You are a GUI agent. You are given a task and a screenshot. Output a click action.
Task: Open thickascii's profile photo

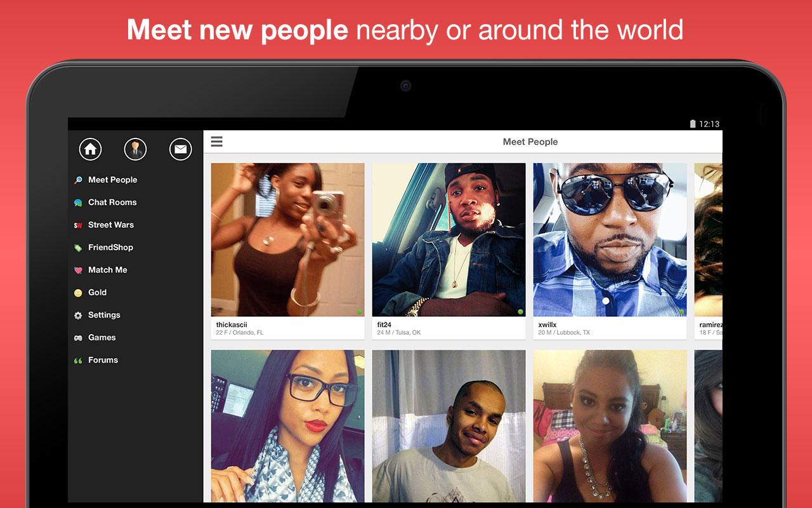point(288,240)
